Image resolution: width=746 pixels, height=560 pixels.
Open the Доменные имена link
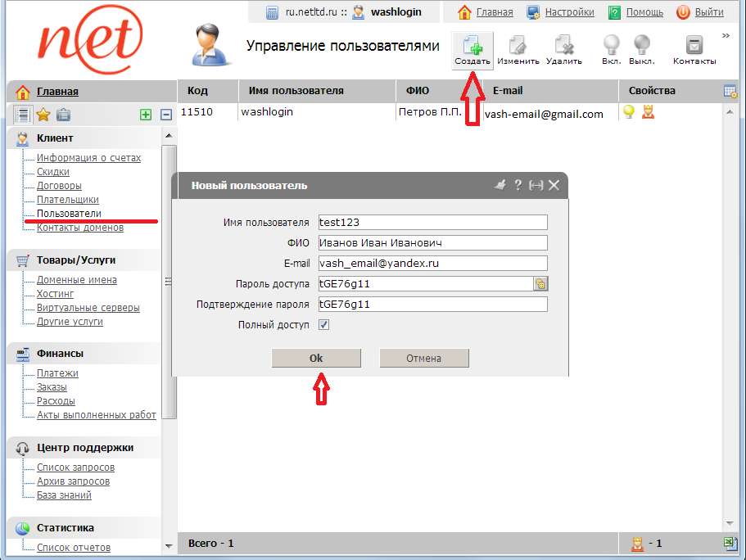click(77, 280)
